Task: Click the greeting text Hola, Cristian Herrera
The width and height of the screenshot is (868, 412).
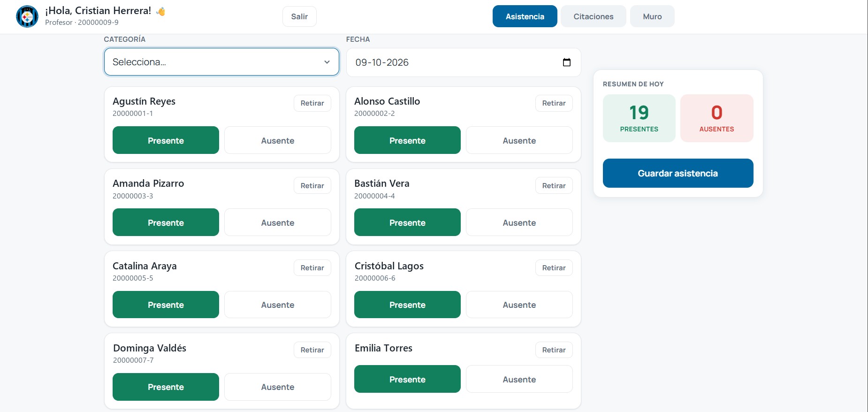Action: (98, 11)
